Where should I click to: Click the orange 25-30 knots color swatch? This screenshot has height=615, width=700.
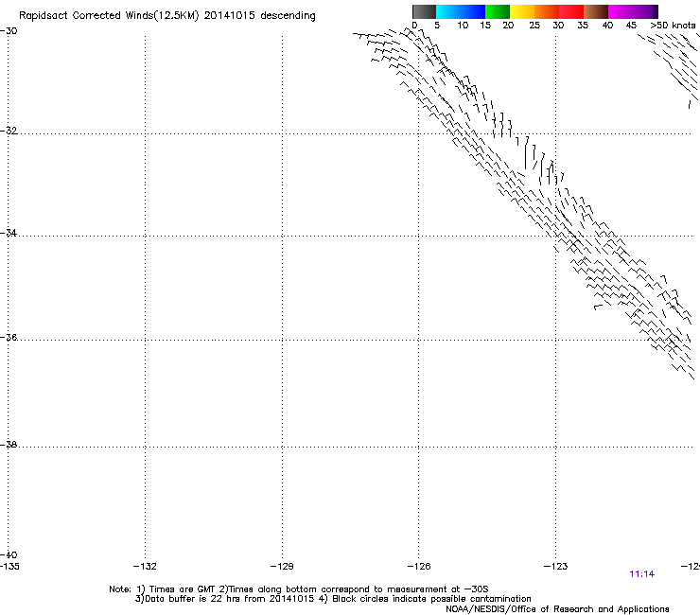click(547, 11)
